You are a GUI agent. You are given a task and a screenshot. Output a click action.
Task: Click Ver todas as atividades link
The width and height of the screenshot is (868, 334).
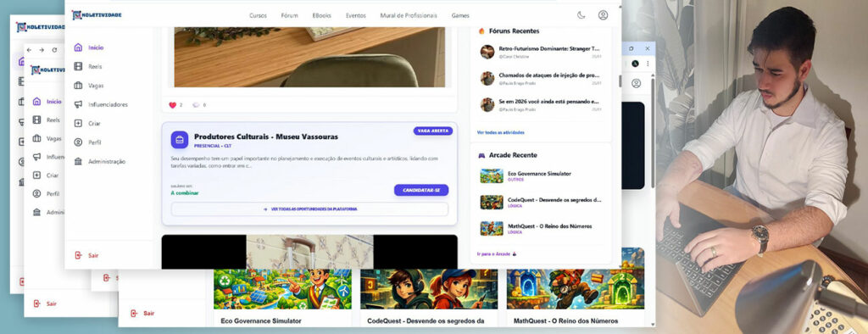[500, 132]
